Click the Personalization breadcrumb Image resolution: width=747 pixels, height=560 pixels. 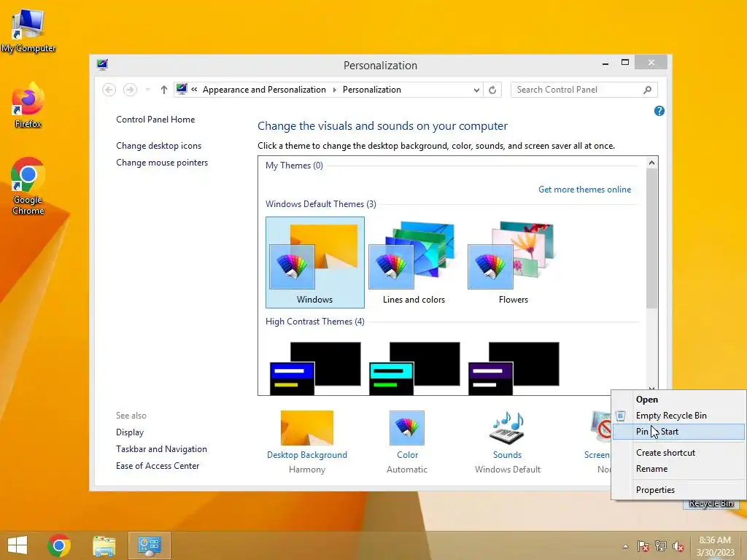coord(371,90)
